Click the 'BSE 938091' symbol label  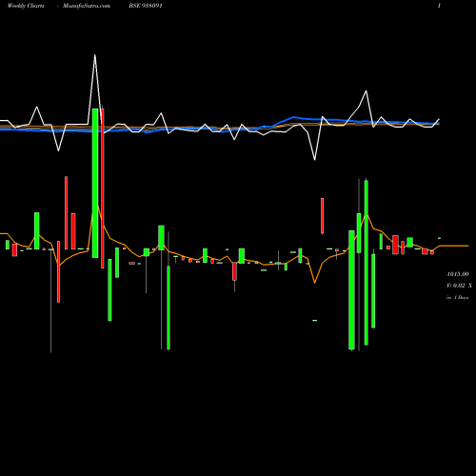pos(146,6)
